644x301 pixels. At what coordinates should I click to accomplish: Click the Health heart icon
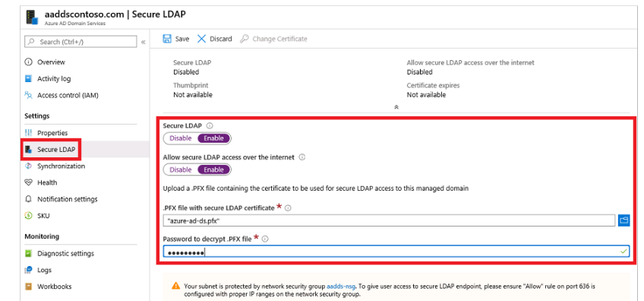(28, 182)
